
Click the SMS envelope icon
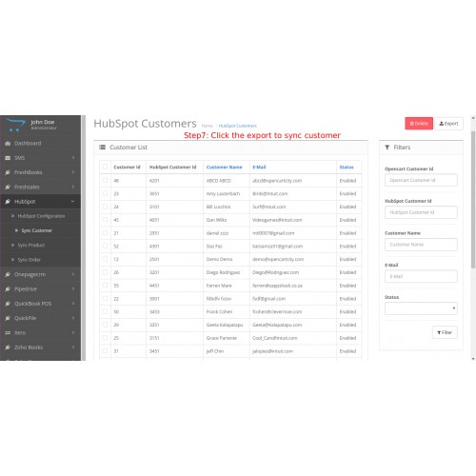[x=8, y=158]
